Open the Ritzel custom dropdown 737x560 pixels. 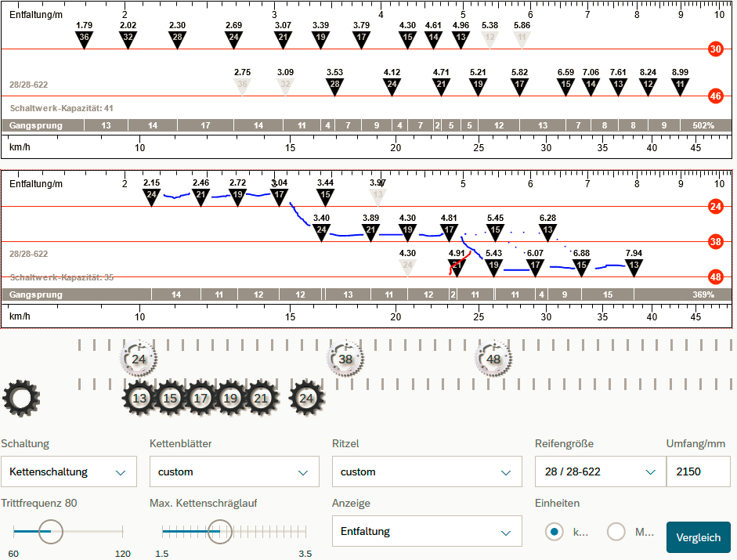point(427,472)
